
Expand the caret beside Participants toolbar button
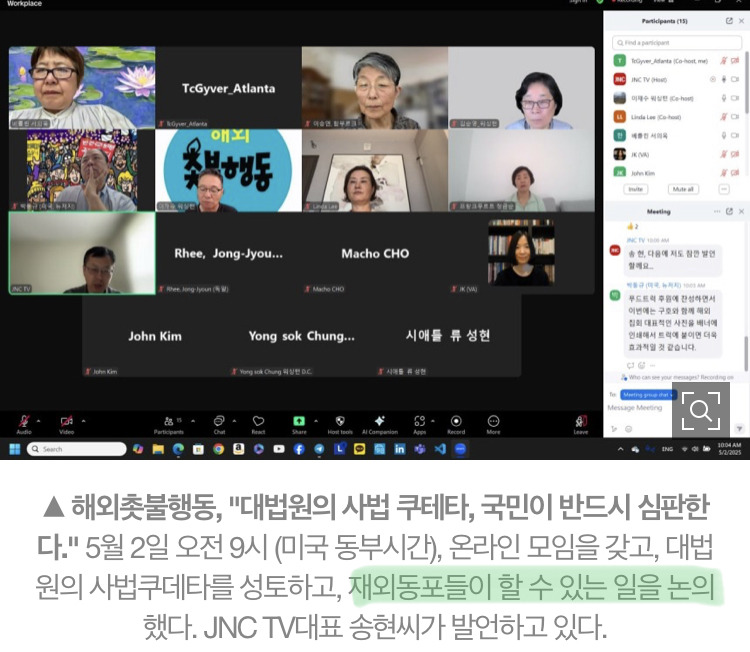(193, 421)
